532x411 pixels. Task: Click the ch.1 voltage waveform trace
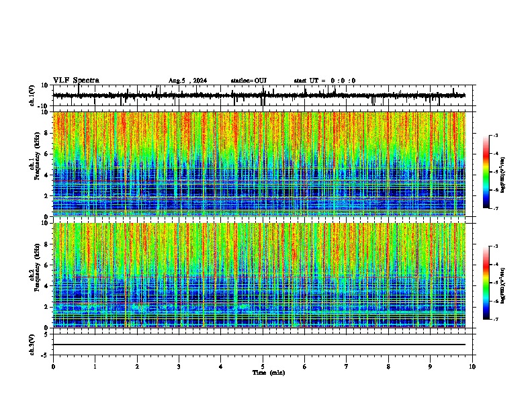point(259,95)
